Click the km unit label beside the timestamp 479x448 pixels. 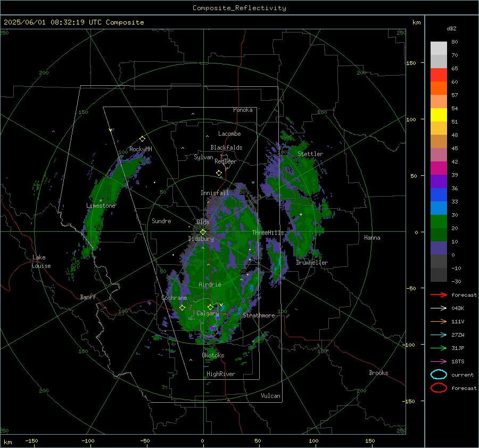(416, 22)
